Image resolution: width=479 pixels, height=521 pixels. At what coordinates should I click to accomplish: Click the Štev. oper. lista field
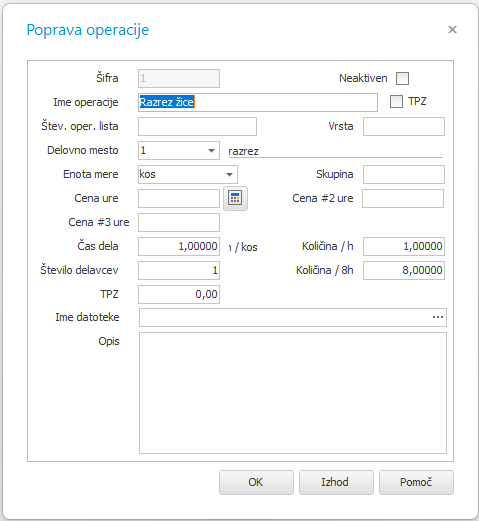pos(197,126)
